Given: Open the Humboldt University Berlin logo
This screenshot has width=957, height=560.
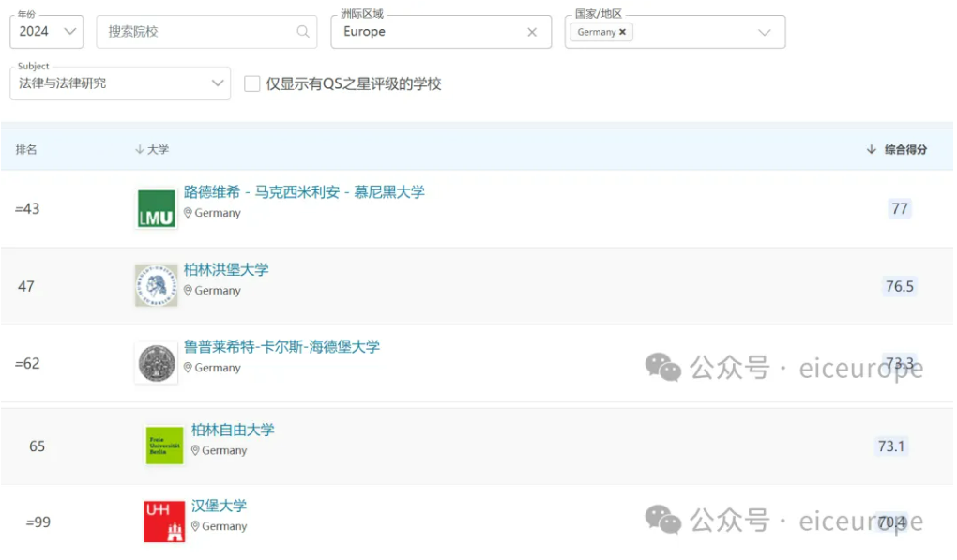Looking at the screenshot, I should 157,285.
